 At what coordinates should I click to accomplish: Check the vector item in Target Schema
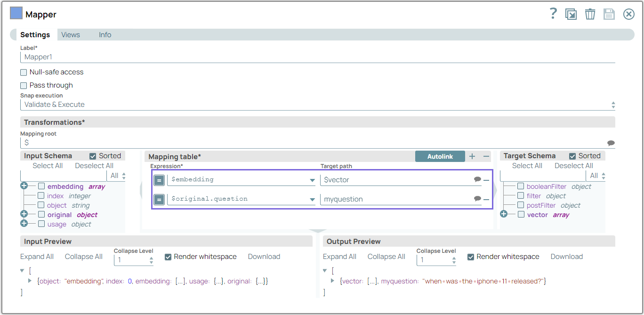pyautogui.click(x=521, y=215)
